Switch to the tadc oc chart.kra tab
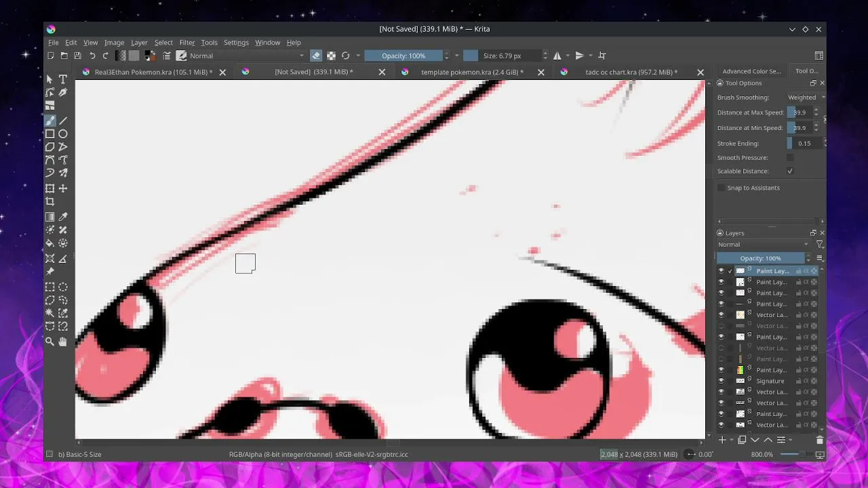Image resolution: width=868 pixels, height=488 pixels. (x=631, y=72)
